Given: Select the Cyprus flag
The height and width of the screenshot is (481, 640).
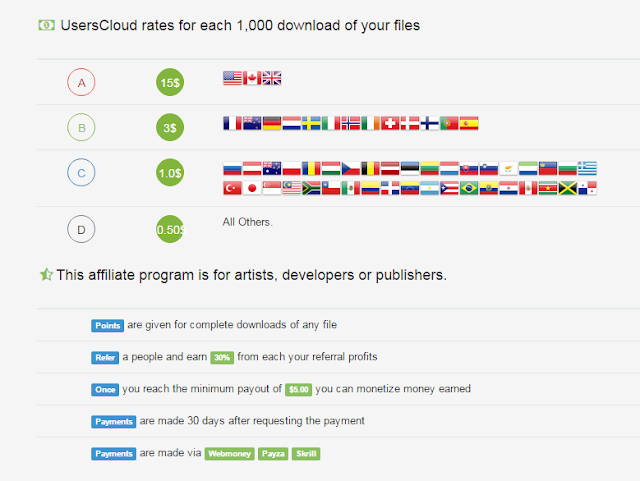Looking at the screenshot, I should click(509, 168).
